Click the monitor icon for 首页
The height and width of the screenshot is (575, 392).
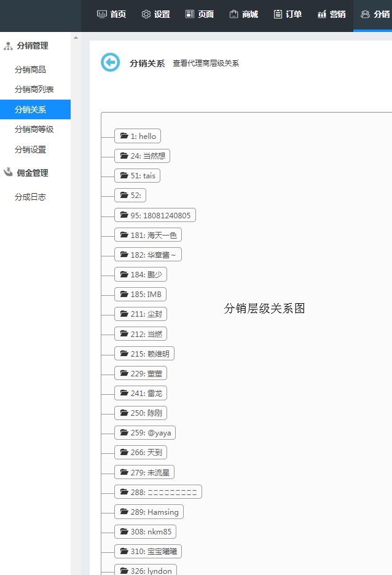102,14
